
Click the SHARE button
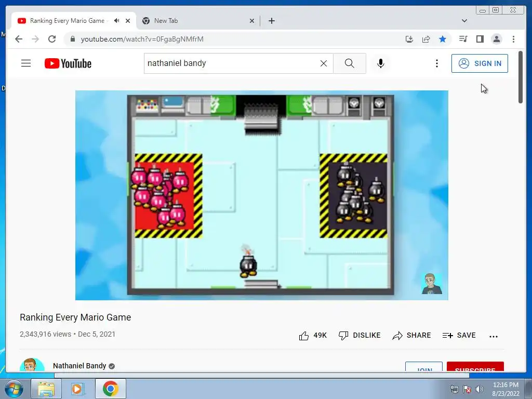pyautogui.click(x=411, y=335)
